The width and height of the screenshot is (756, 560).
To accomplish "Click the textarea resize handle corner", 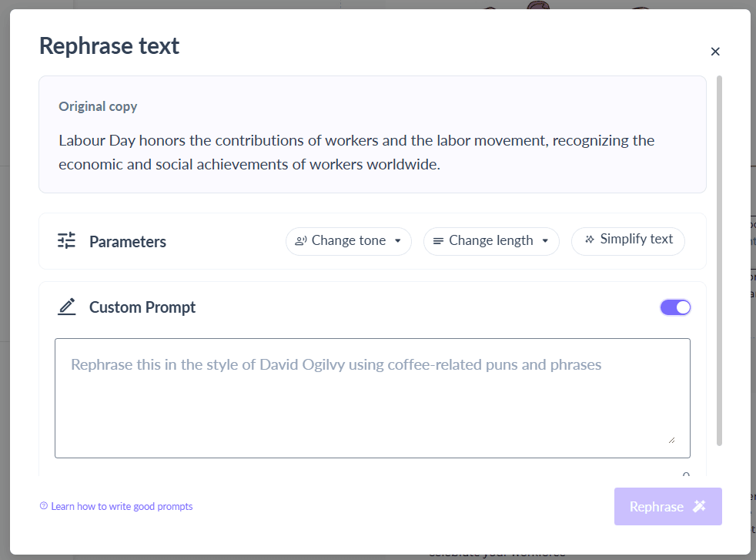I will pos(671,440).
